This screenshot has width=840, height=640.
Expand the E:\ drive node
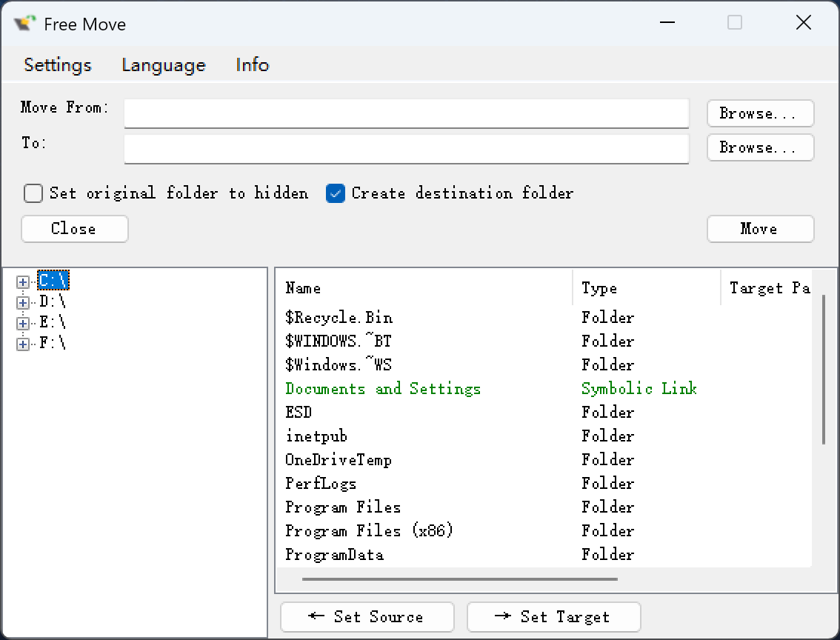[23, 323]
